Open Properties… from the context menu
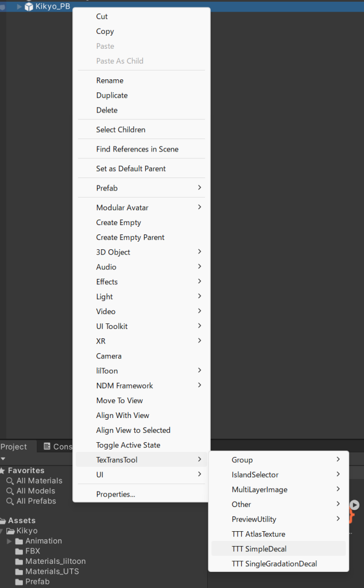 coord(115,494)
